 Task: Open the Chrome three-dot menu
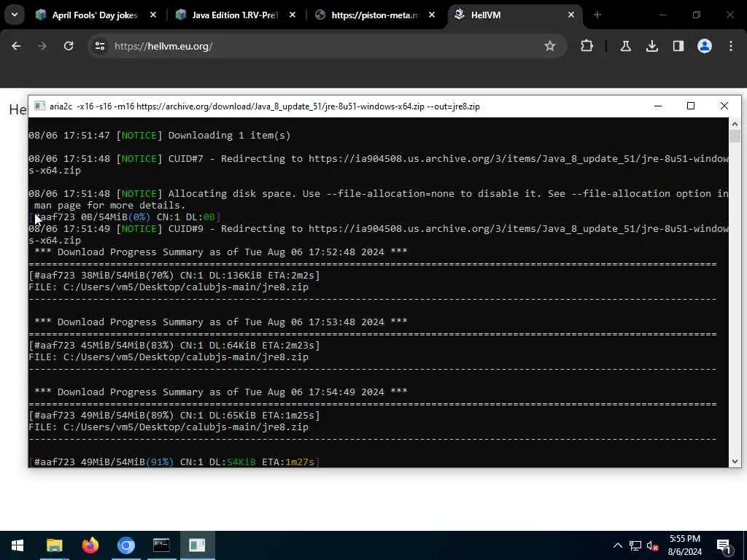(731, 46)
